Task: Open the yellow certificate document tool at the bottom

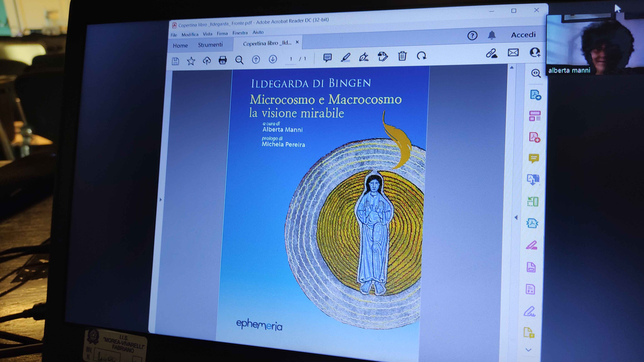Action: pos(529,333)
